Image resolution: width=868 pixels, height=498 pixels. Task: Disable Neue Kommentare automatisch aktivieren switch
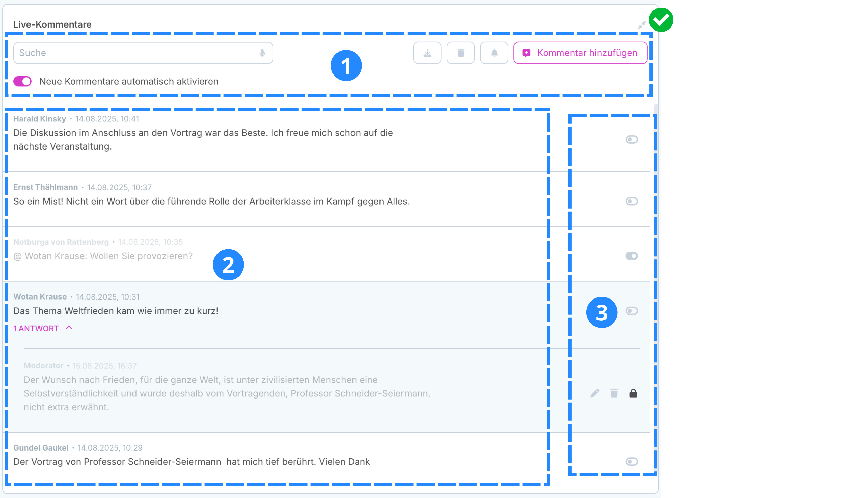22,81
